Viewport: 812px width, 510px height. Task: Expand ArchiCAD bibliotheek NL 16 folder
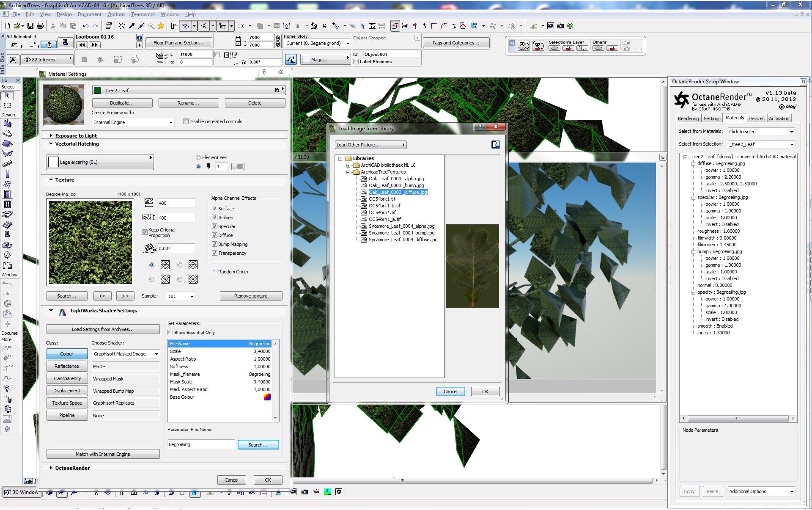348,165
